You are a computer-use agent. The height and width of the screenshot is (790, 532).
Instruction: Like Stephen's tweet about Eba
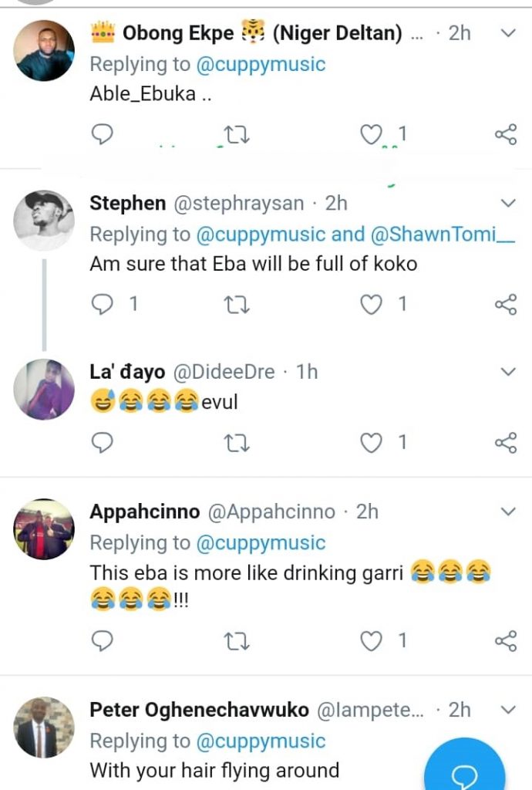point(372,305)
